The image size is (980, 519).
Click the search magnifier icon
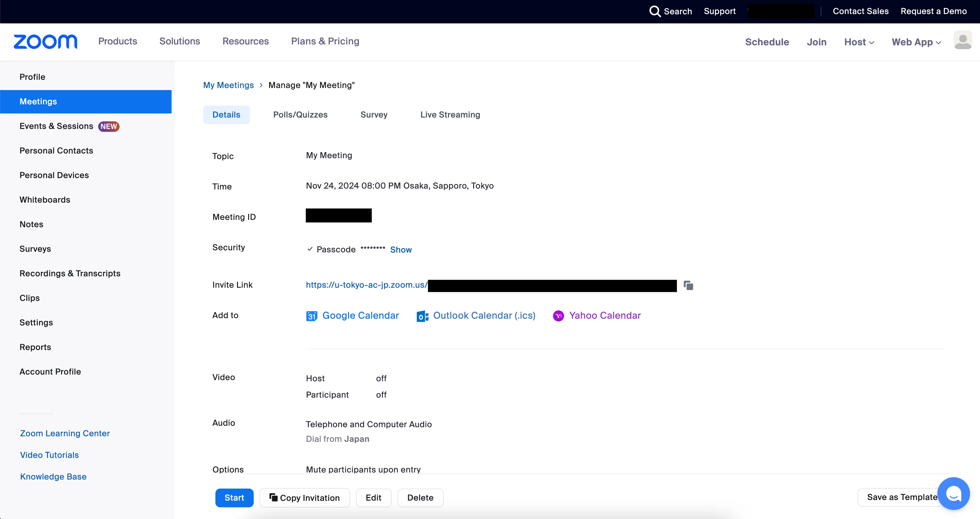coord(654,11)
